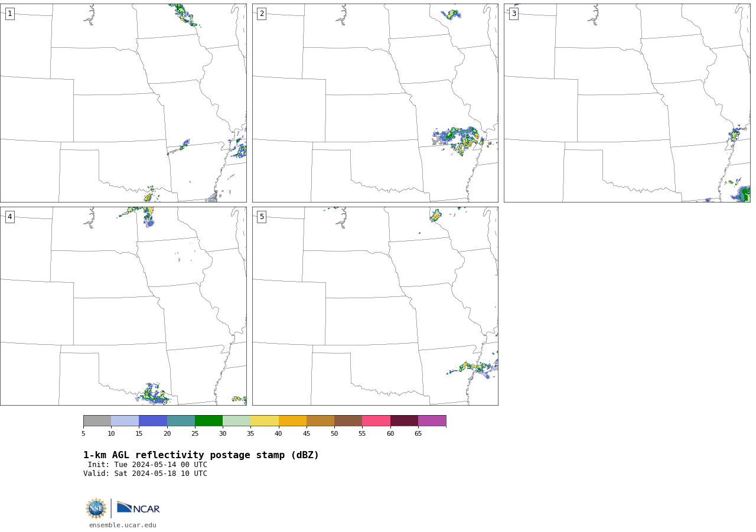Open ensemble member 5 reflectivity map
Viewport: 756px width, 532px height.
(x=375, y=306)
